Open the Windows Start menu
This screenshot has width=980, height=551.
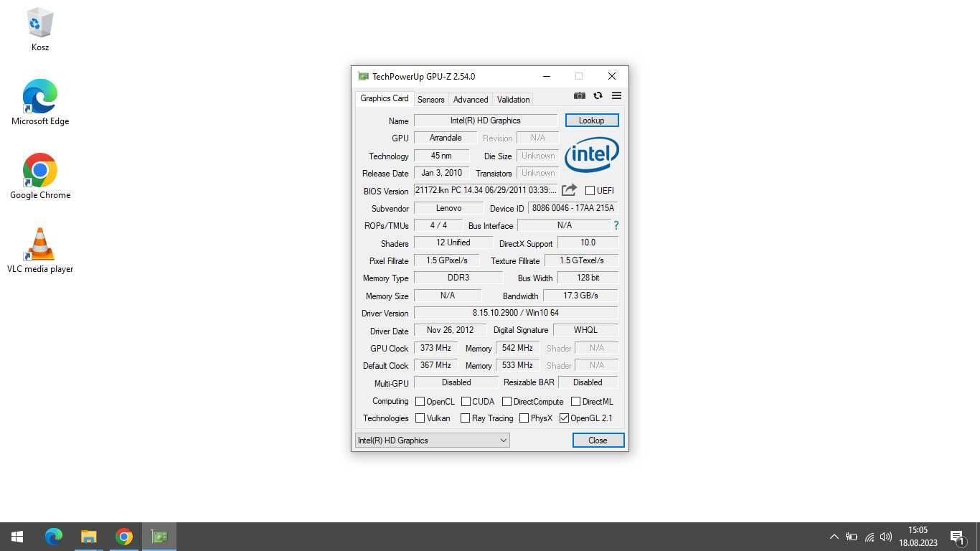click(x=17, y=537)
